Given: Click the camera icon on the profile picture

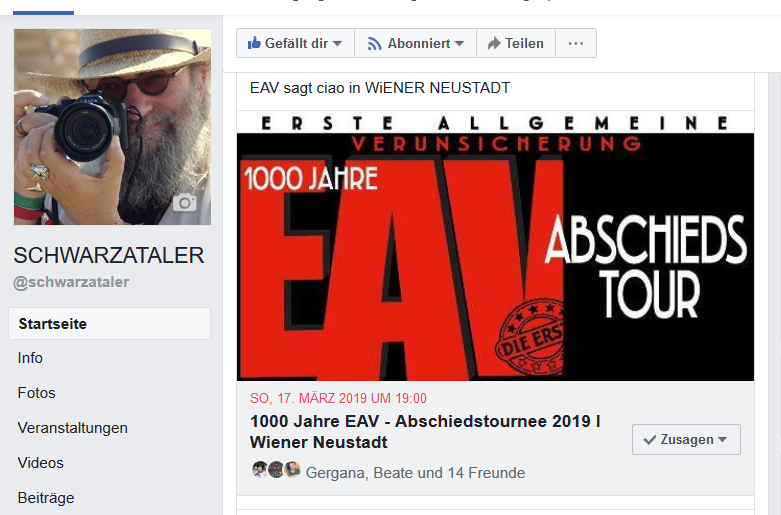Looking at the screenshot, I should click(185, 202).
